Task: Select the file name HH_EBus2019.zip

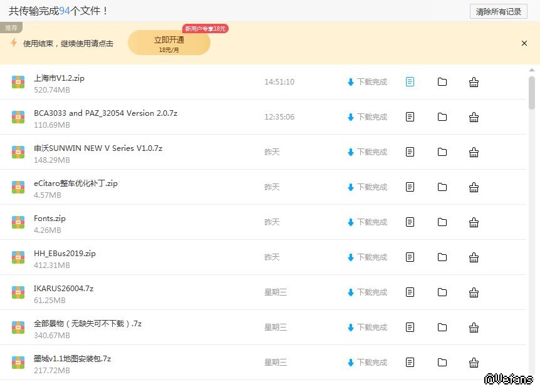Action: [x=65, y=254]
